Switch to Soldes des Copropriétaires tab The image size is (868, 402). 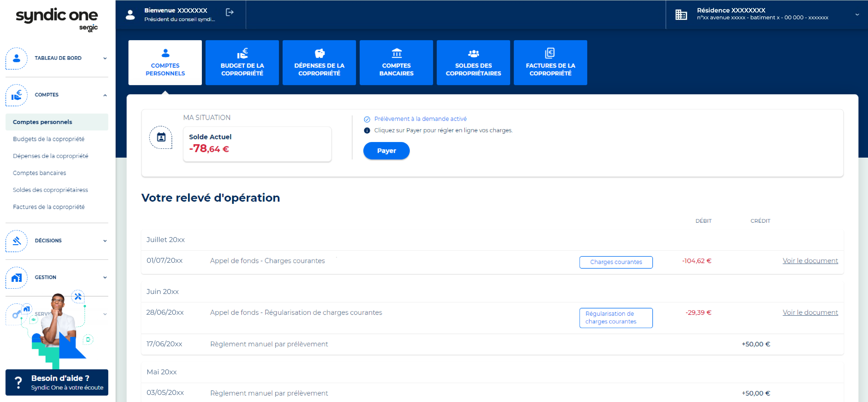[x=473, y=63]
